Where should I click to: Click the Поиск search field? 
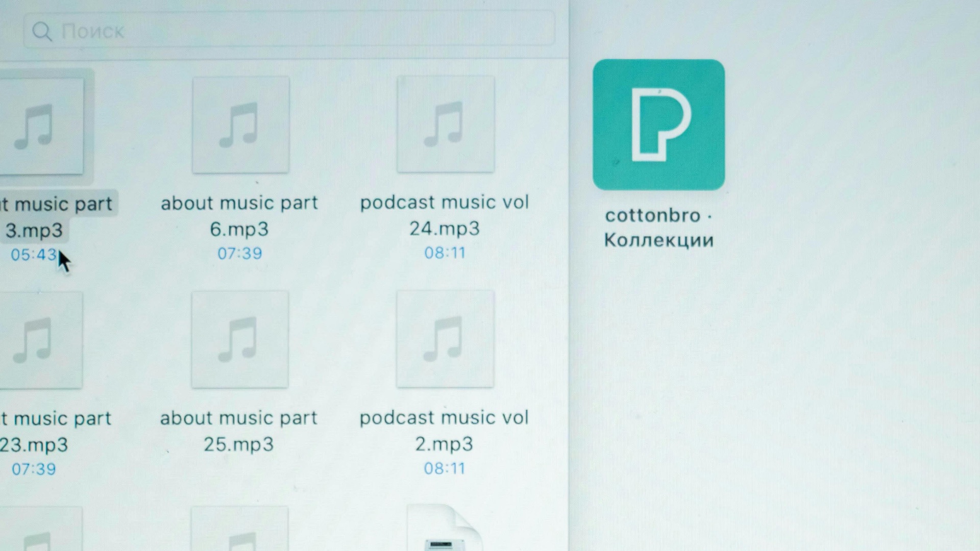289,31
